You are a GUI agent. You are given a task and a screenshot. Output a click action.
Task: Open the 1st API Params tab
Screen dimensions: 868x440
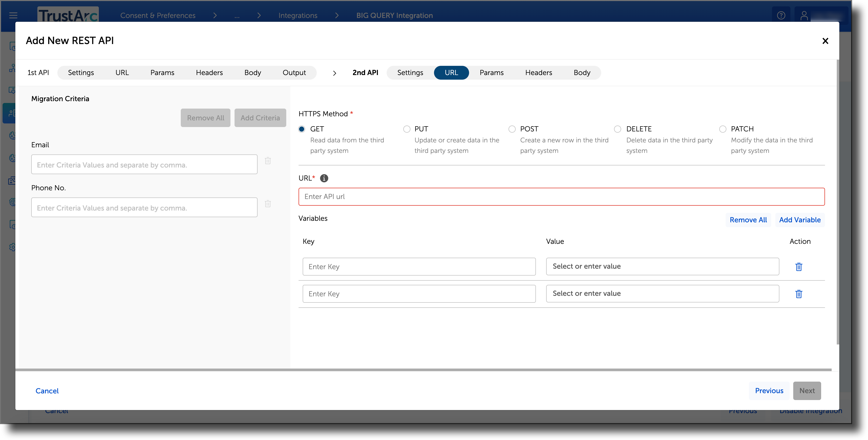click(162, 73)
